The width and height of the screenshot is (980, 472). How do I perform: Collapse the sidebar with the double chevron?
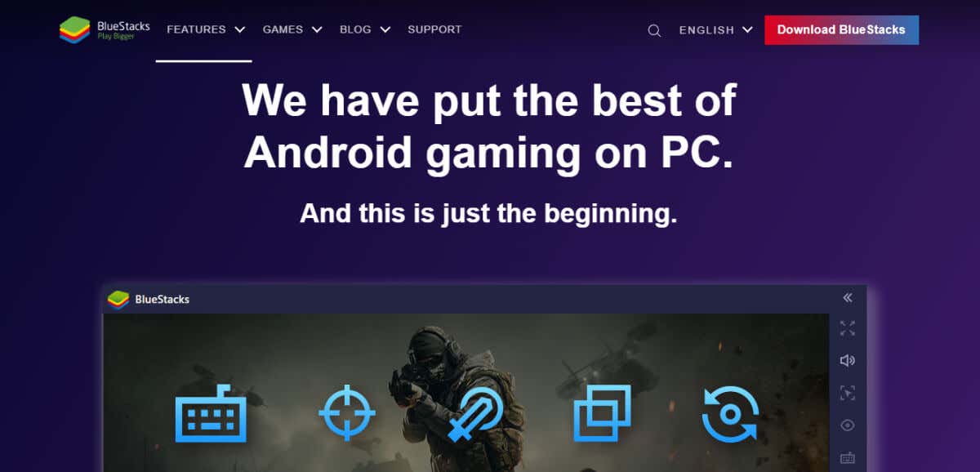pos(848,298)
